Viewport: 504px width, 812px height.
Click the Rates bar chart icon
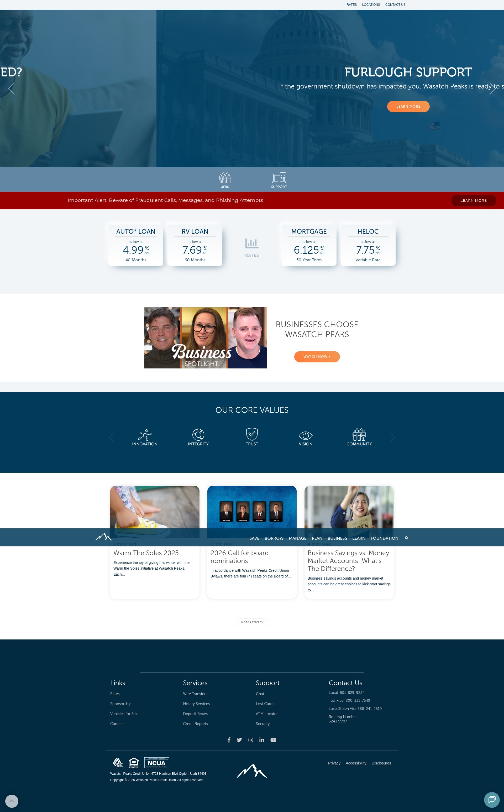coord(252,243)
